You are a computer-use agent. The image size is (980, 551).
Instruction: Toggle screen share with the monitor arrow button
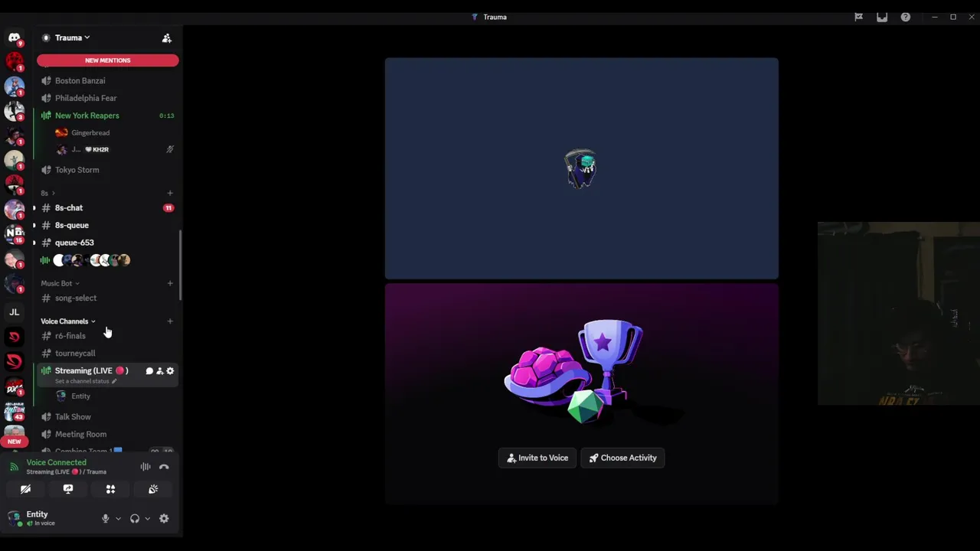click(x=68, y=489)
